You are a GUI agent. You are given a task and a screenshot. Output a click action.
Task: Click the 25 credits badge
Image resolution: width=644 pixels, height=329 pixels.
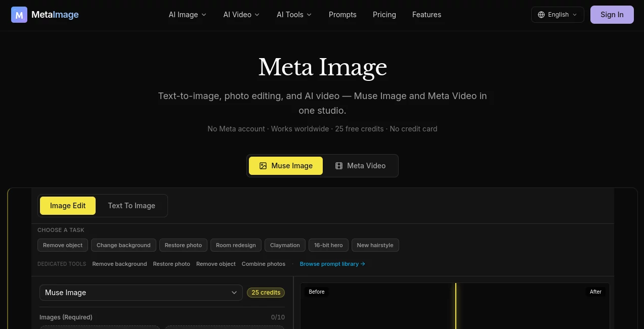click(266, 293)
